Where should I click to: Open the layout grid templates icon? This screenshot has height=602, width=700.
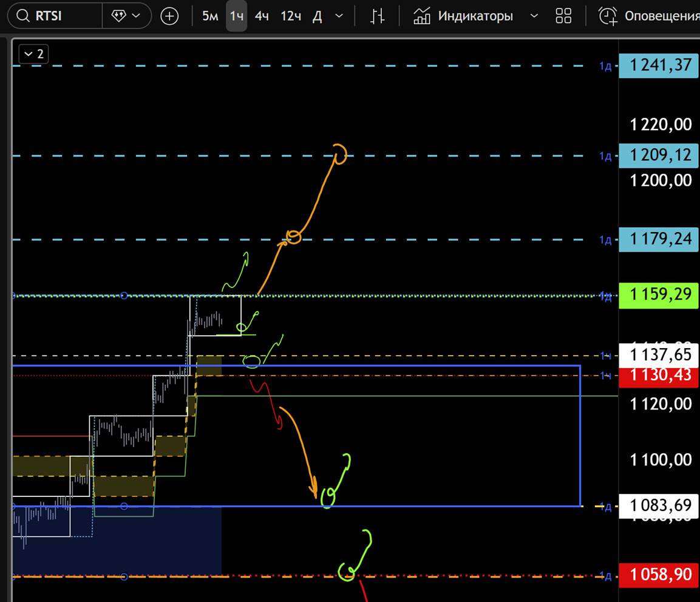pos(563,16)
